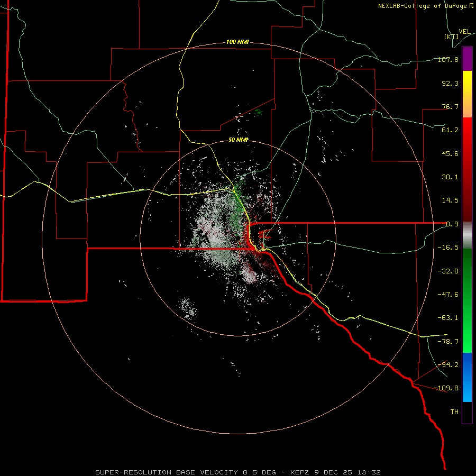
Task: Click the -63.1 velocity scale value
Action: click(x=448, y=318)
